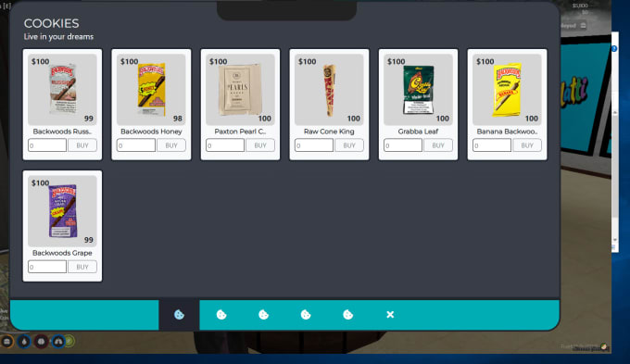The image size is (630, 364).
Task: Click the hunger status HUD icon
Action: coord(6,342)
